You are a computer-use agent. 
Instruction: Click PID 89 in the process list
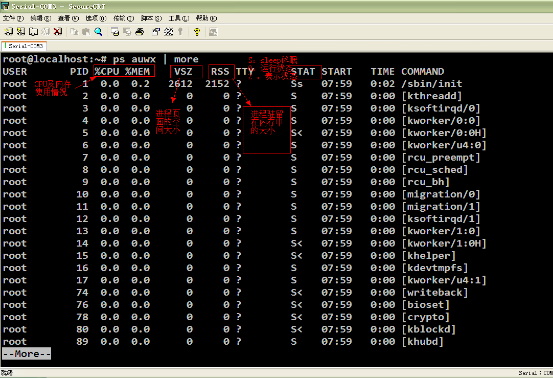[82, 342]
